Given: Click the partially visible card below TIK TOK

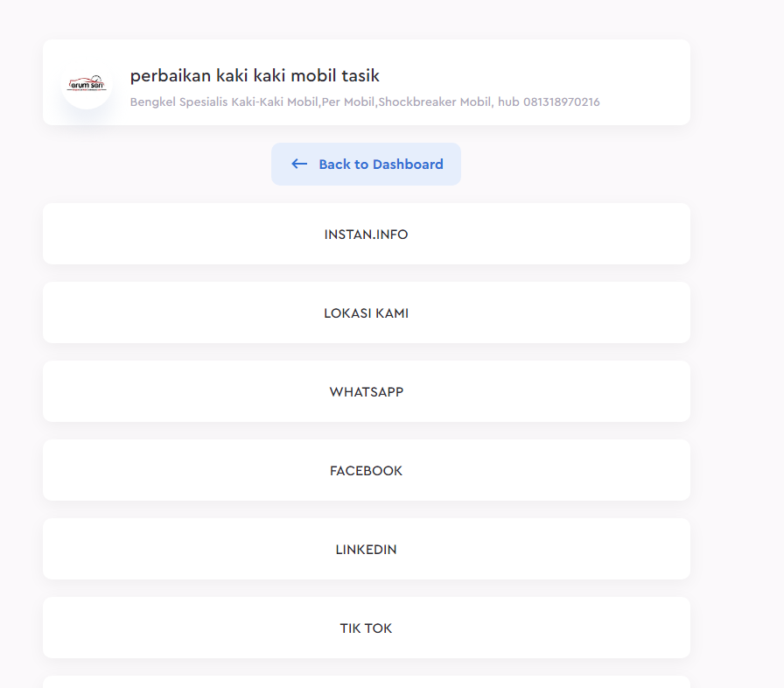Looking at the screenshot, I should click(x=367, y=682).
